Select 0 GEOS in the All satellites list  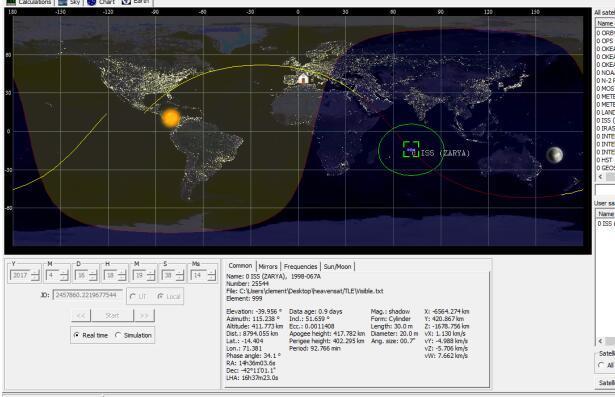(605, 168)
